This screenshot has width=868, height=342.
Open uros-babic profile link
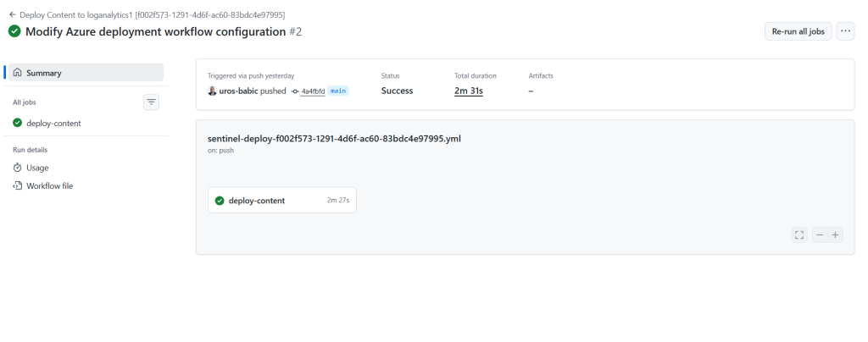[x=237, y=91]
